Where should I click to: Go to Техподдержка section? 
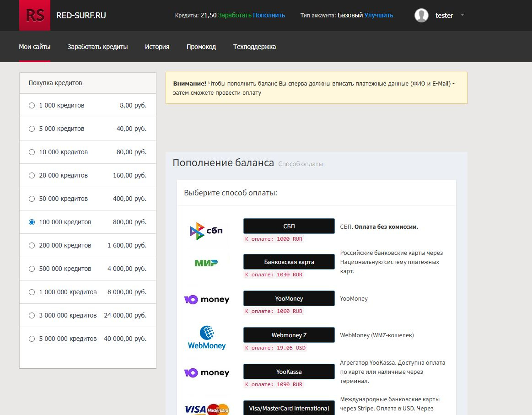pos(254,47)
